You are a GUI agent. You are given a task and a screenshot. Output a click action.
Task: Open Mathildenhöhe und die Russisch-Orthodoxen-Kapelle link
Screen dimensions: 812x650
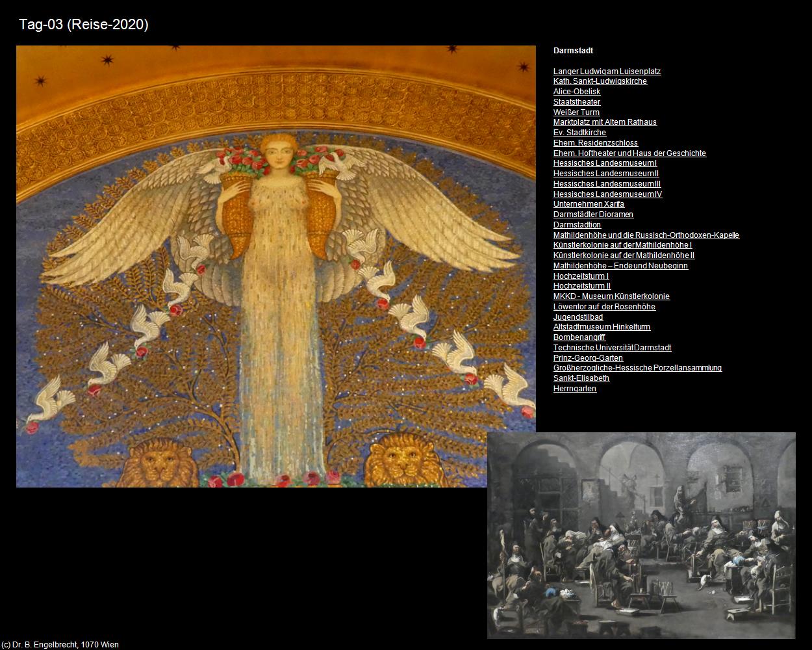646,235
